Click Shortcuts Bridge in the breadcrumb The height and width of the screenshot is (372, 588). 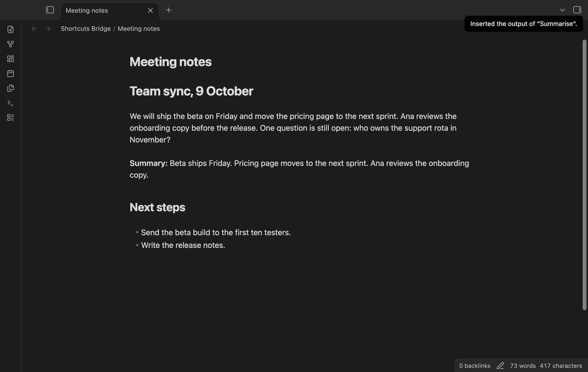86,28
